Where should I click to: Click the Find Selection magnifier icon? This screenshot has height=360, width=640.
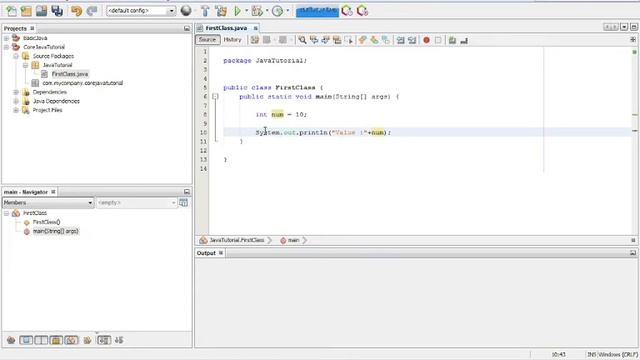click(302, 40)
